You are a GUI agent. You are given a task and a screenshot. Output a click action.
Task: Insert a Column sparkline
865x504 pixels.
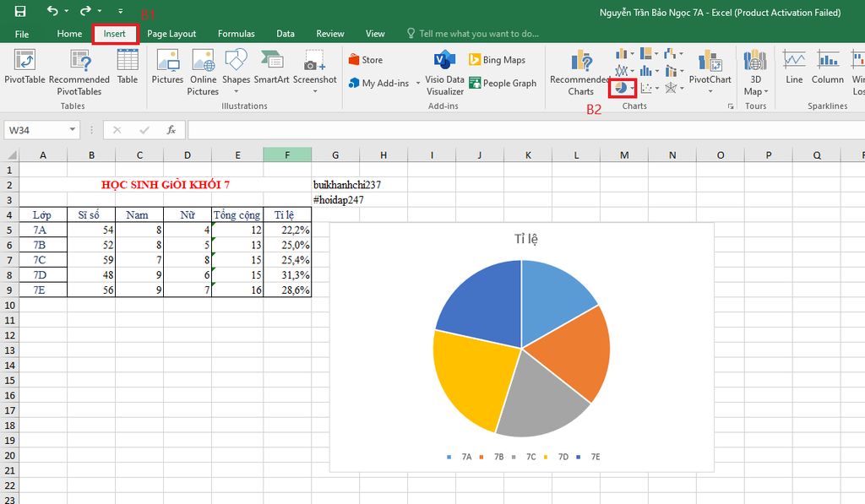click(828, 67)
